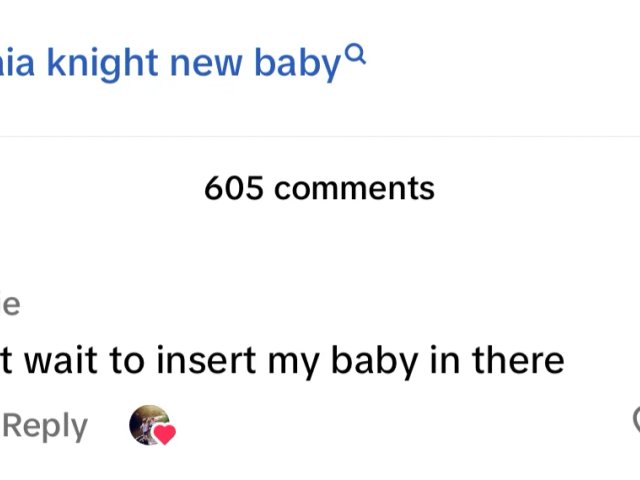Click the number 605 in the comments heading
The image size is (640, 480).
coord(233,188)
